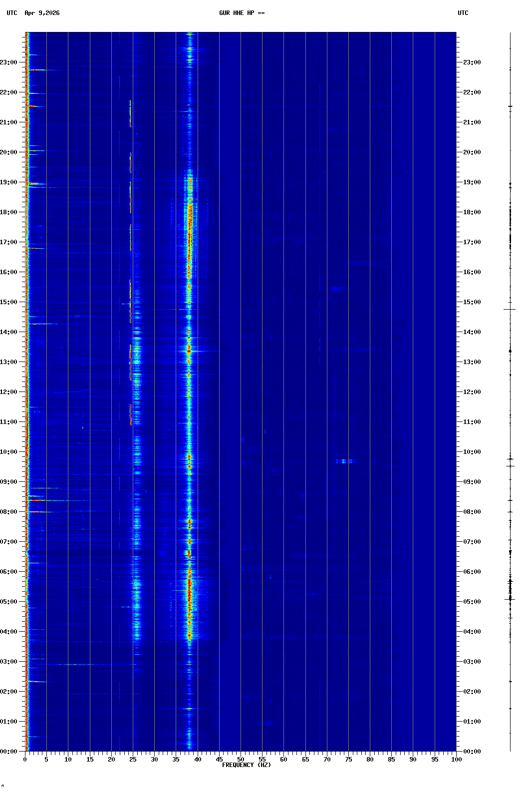Click the largest seismogram spike near 14:45
This screenshot has width=532, height=791.
pyautogui.click(x=510, y=309)
